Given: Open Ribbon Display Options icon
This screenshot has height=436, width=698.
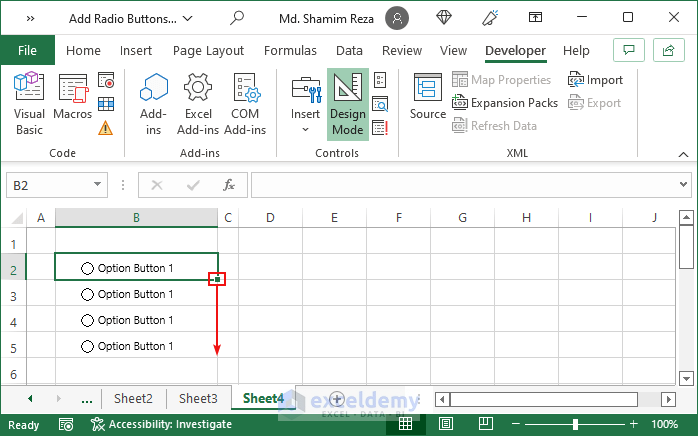Looking at the screenshot, I should (x=535, y=17).
